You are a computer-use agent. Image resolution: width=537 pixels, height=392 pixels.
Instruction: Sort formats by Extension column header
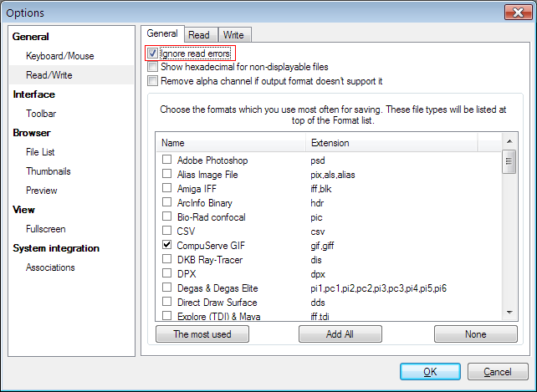tap(330, 143)
